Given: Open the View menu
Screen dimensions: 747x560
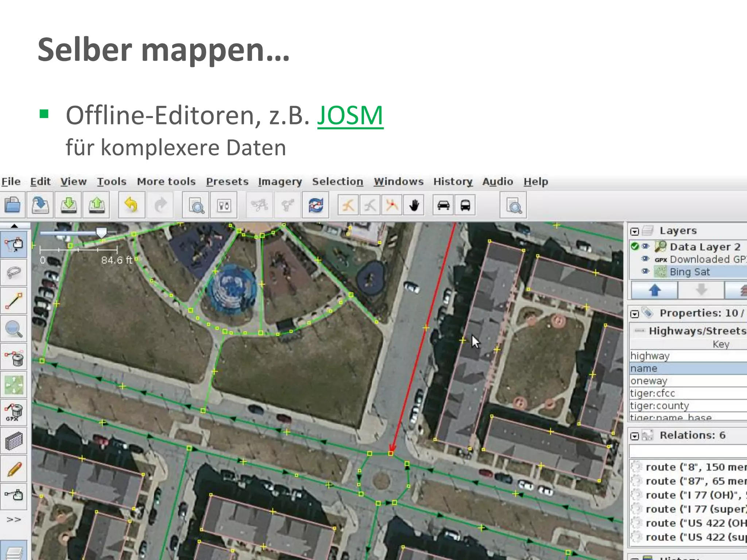Looking at the screenshot, I should [73, 182].
